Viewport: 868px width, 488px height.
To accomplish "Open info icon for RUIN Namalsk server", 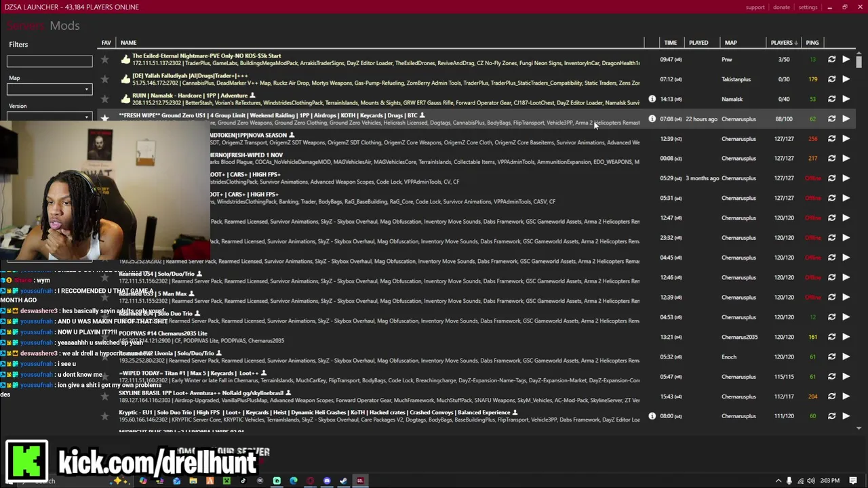I will point(652,99).
